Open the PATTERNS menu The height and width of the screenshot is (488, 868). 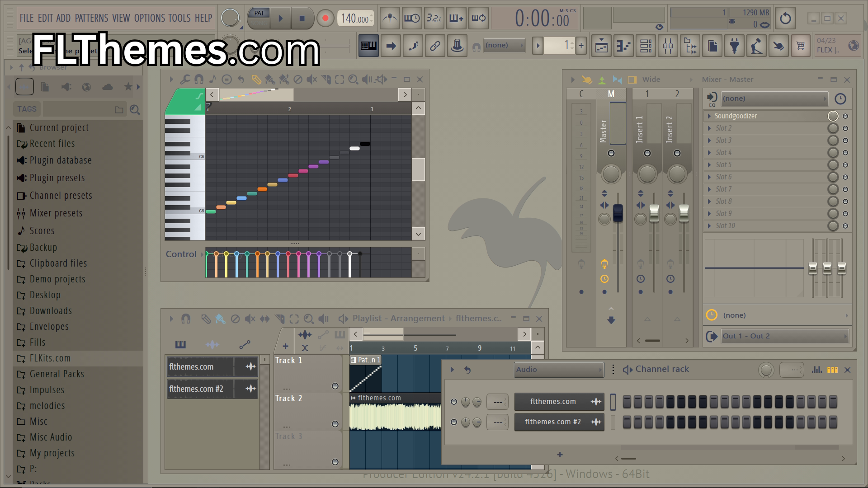point(91,18)
